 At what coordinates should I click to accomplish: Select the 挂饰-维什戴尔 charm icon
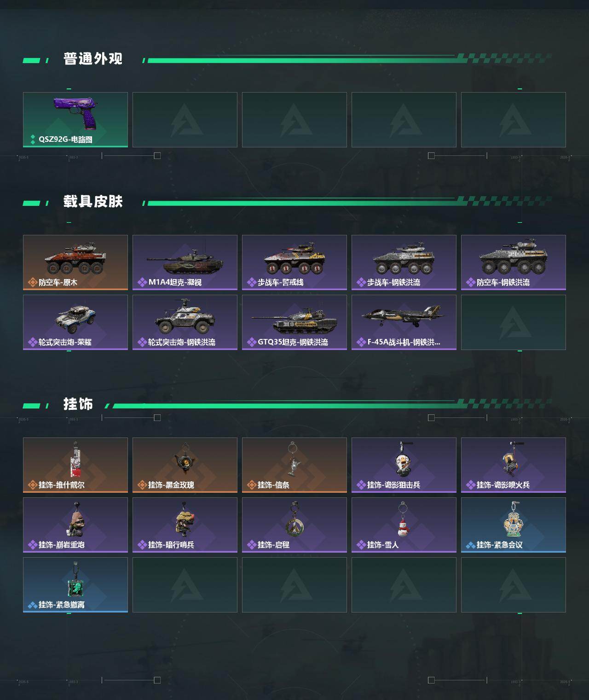[x=75, y=465]
